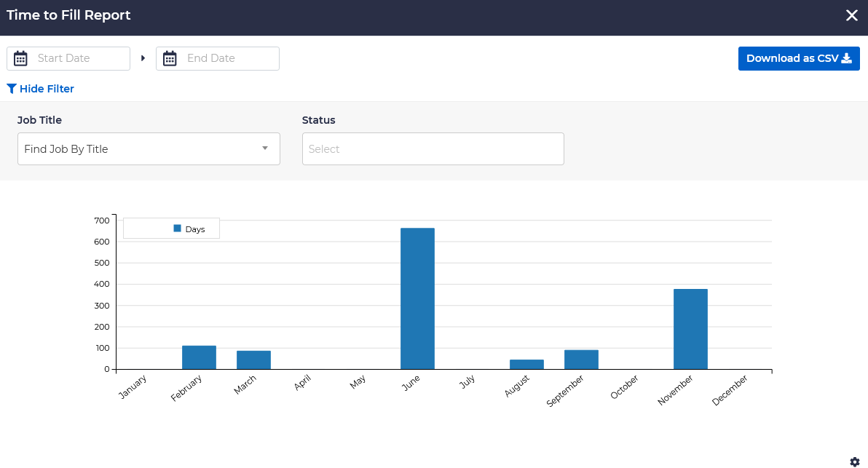Click the September bar in chart
The image size is (868, 468).
(x=581, y=360)
